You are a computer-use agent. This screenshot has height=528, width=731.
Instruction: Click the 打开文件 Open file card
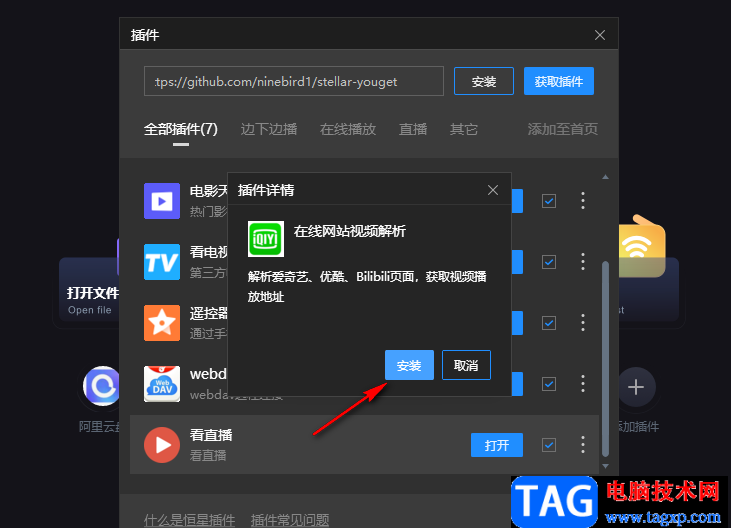point(89,289)
